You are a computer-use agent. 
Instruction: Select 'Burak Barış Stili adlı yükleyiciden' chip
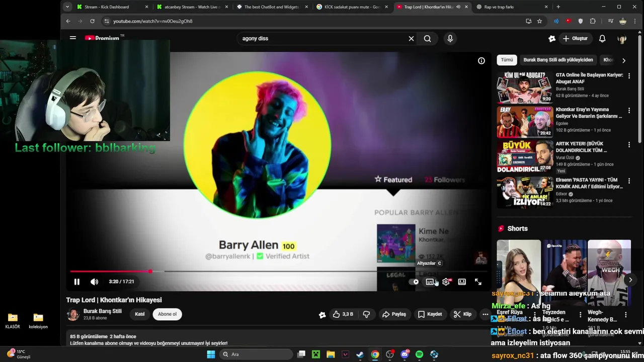tap(558, 60)
